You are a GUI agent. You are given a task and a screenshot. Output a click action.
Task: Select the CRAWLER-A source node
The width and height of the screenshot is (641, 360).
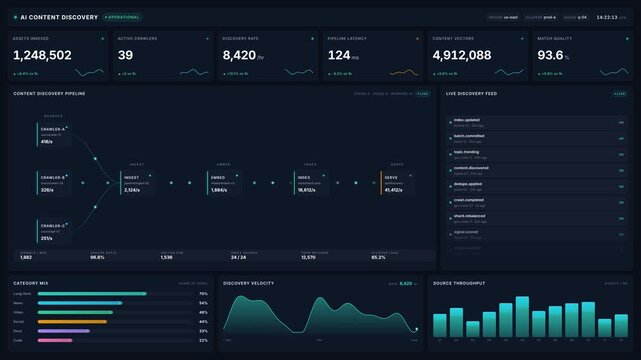(x=54, y=135)
